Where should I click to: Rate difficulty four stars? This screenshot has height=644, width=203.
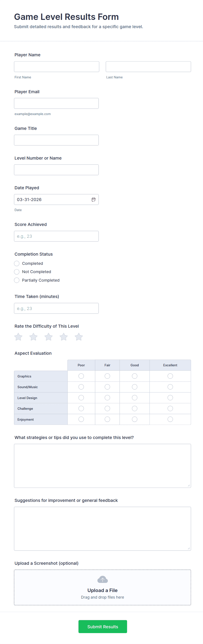[x=64, y=337]
